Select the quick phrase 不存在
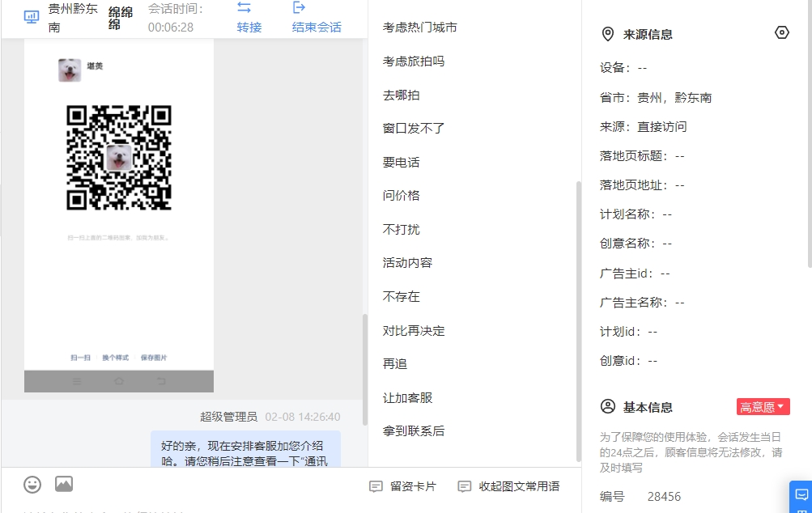The image size is (812, 513). click(x=402, y=297)
